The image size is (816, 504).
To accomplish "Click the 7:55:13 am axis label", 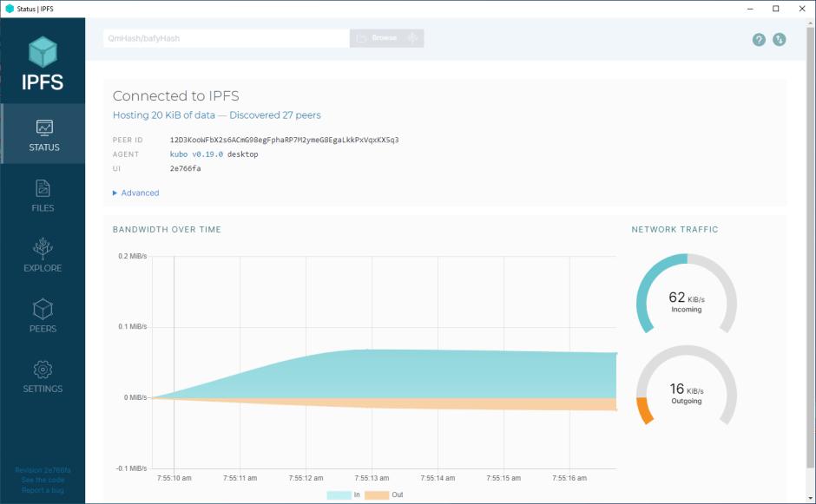I will point(372,478).
